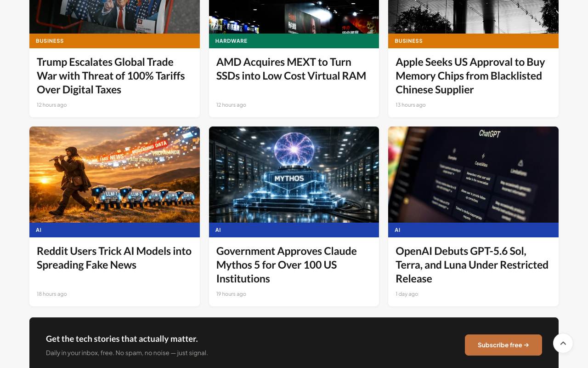588x368 pixels.
Task: Click the Mythos plasma globe thumbnail
Action: tap(294, 175)
